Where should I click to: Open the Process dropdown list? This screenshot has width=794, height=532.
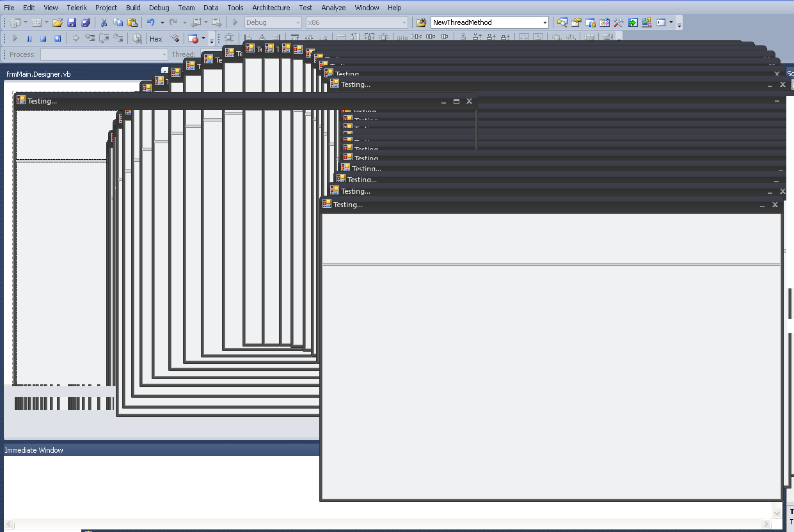(104, 54)
